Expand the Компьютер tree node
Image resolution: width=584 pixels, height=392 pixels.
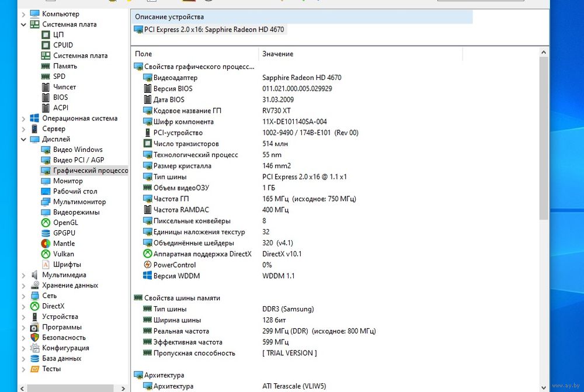(23, 14)
